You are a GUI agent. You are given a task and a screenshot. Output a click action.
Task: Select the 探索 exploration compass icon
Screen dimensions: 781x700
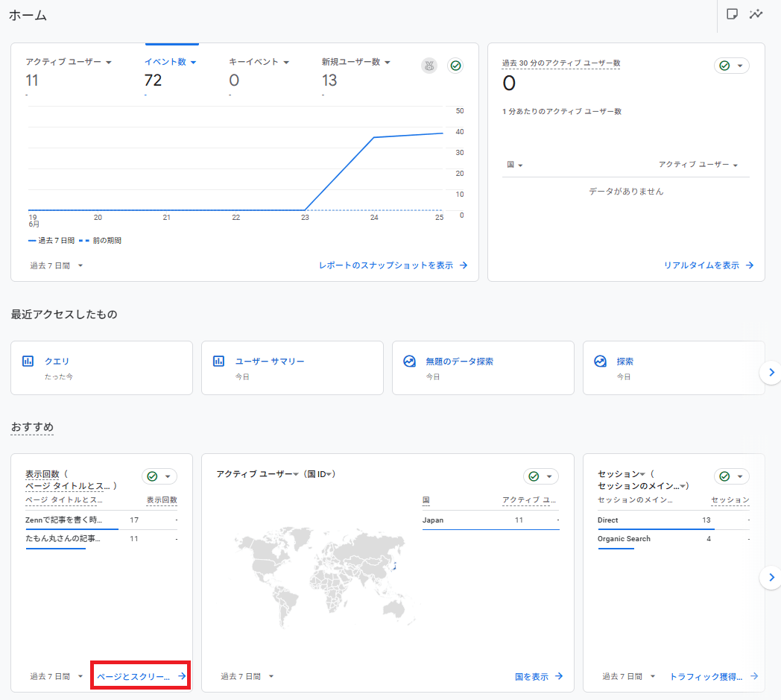[x=600, y=361]
